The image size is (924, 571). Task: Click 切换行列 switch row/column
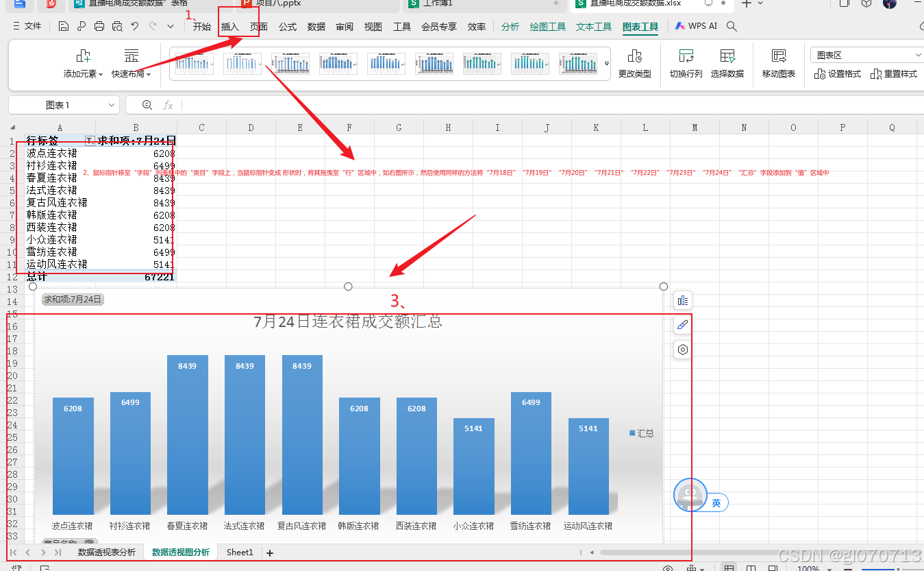(x=686, y=64)
